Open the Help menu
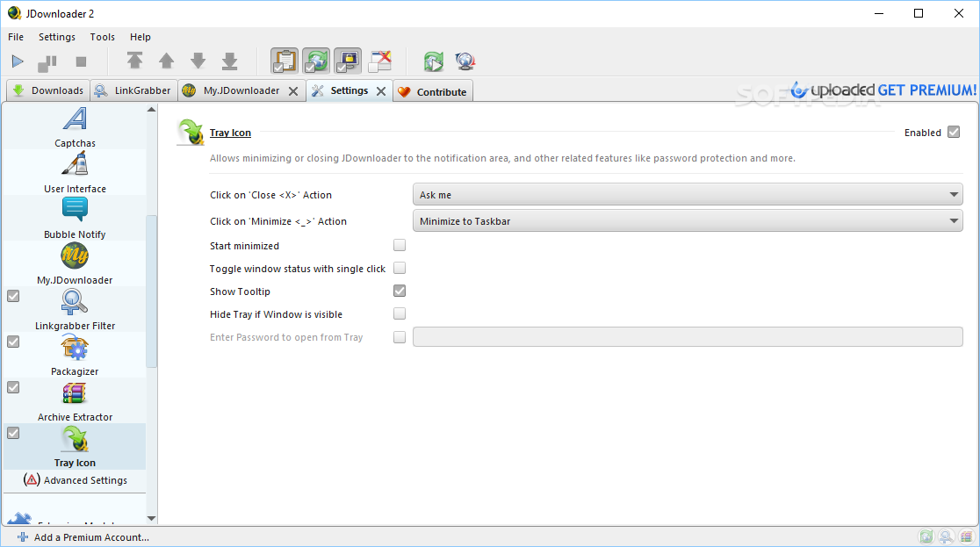The height and width of the screenshot is (547, 980). (140, 37)
